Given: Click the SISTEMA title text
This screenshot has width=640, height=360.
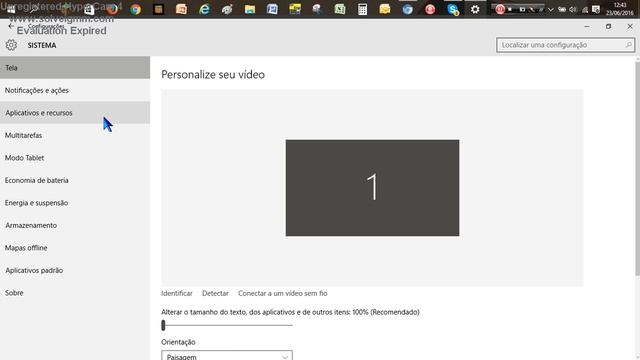Looking at the screenshot, I should [42, 45].
